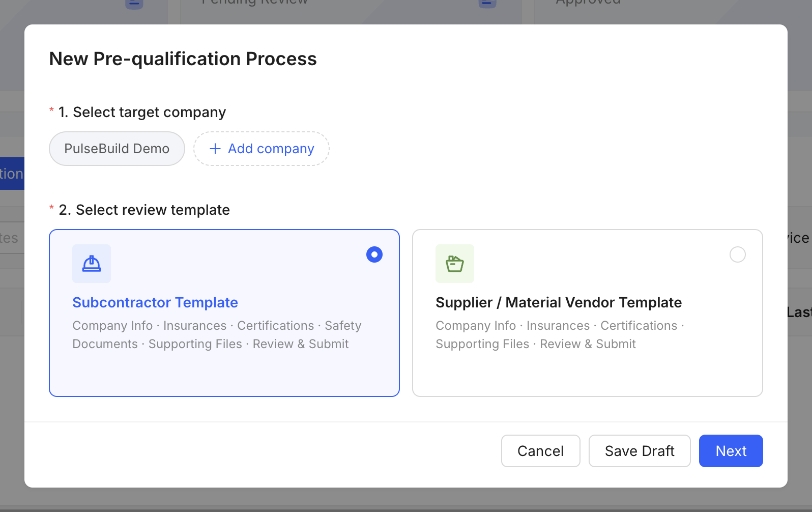Screen dimensions: 812x512
Task: Click the green shopping basket Supplier icon
Action: tap(455, 264)
